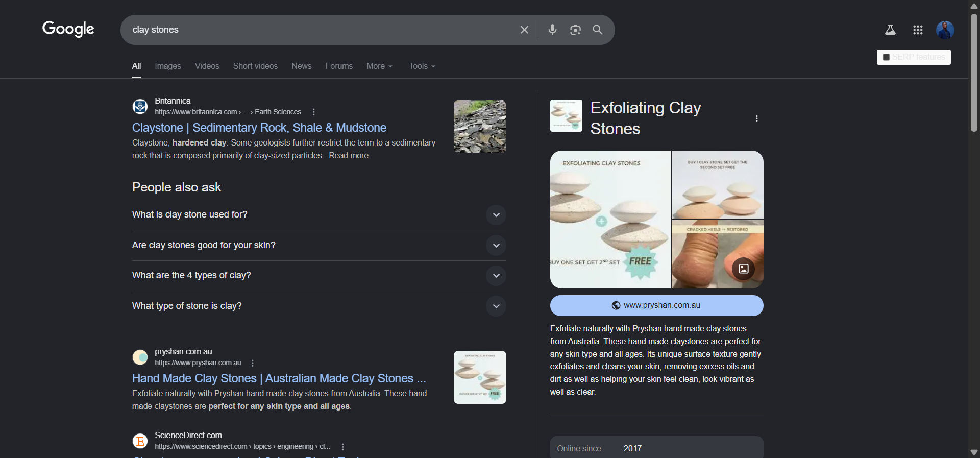Viewport: 980px width, 458px height.
Task: Click the People also ask heading
Action: click(177, 187)
